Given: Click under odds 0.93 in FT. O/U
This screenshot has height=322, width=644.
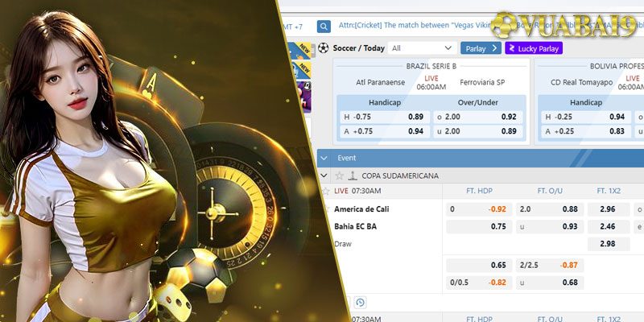Looking at the screenshot, I should click(x=550, y=226).
